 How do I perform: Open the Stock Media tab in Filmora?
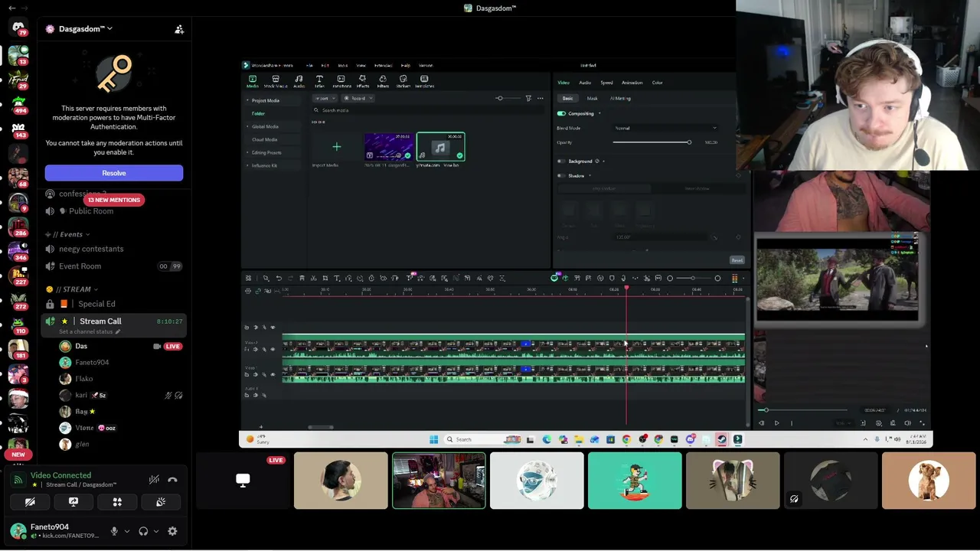tap(276, 81)
